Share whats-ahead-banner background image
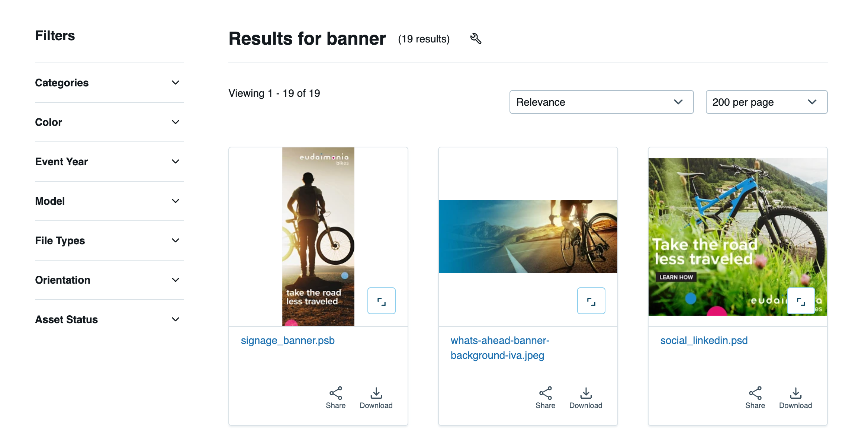This screenshot has height=440, width=868. coord(545,398)
